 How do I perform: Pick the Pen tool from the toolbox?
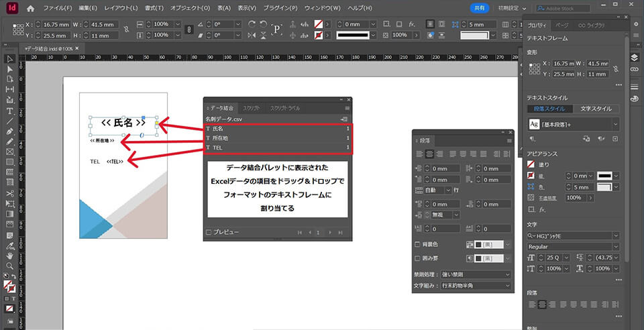pos(10,131)
